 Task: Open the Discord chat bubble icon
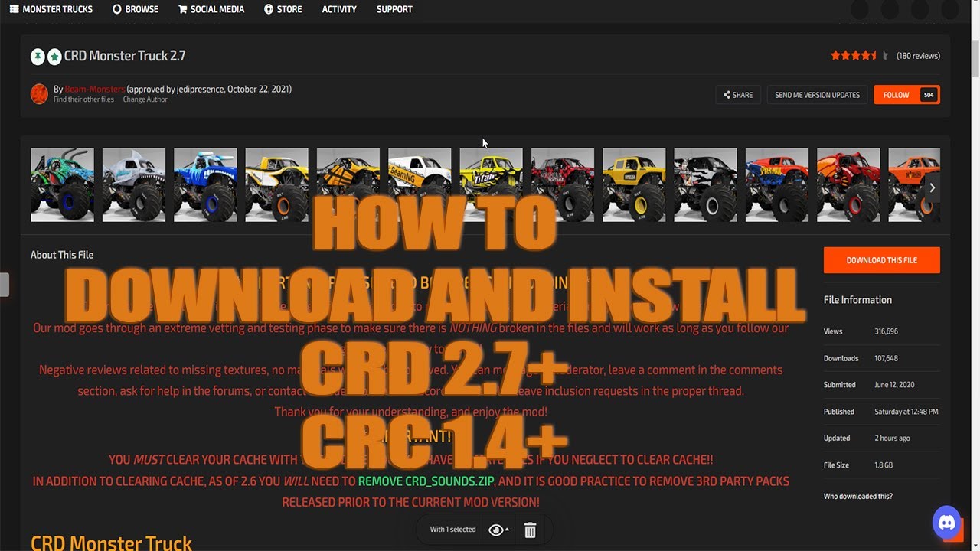tap(947, 523)
